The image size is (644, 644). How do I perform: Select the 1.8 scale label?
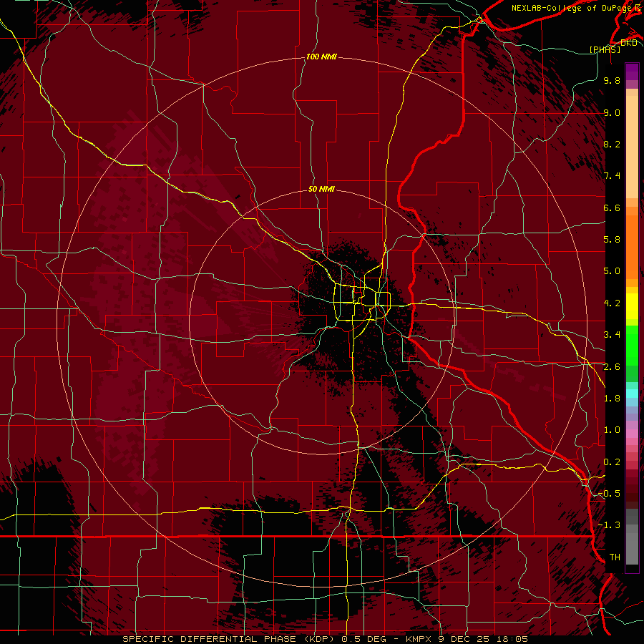click(x=612, y=399)
